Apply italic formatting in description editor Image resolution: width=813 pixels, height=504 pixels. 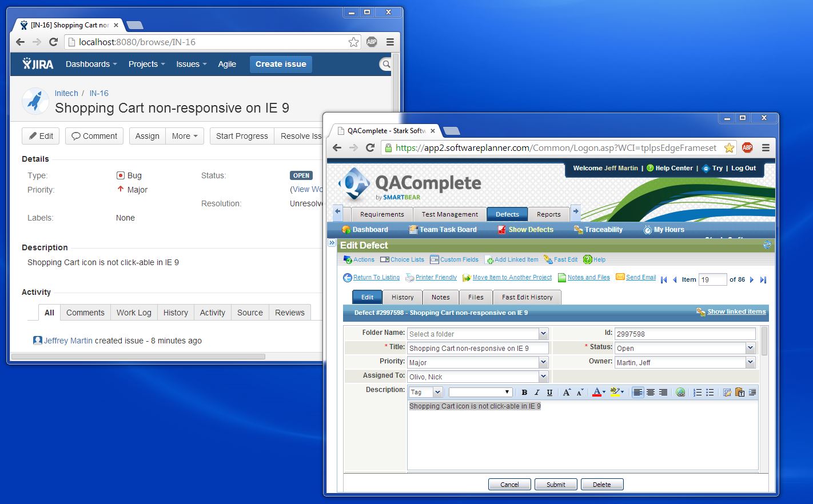tap(537, 392)
